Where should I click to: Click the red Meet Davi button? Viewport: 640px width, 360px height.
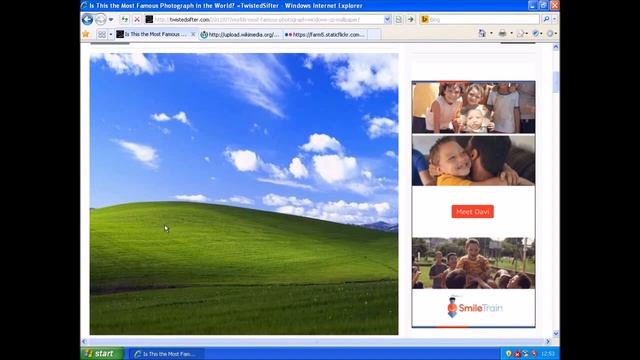click(x=473, y=211)
